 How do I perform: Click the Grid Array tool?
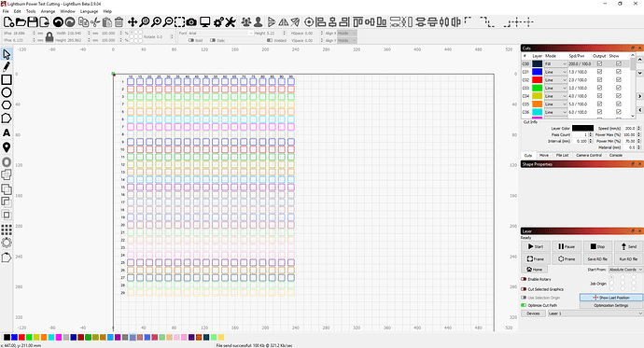click(7, 230)
